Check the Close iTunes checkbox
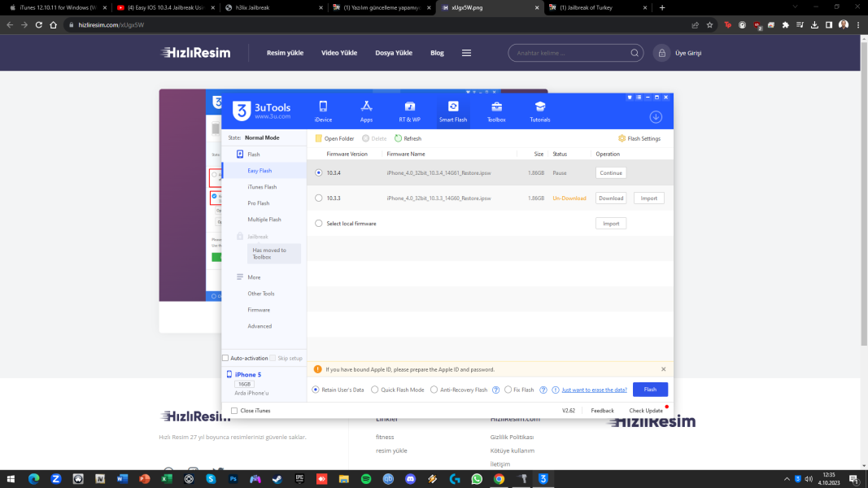The width and height of the screenshot is (868, 488). [x=235, y=411]
